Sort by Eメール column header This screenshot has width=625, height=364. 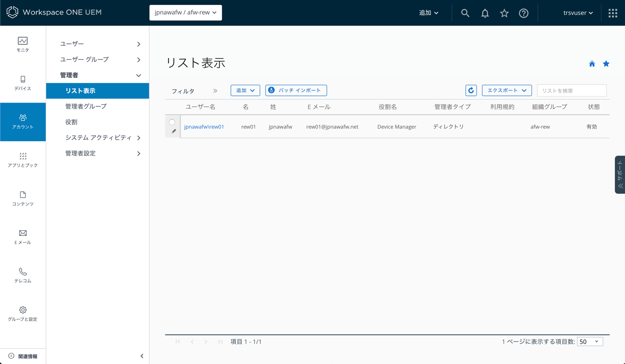click(319, 107)
